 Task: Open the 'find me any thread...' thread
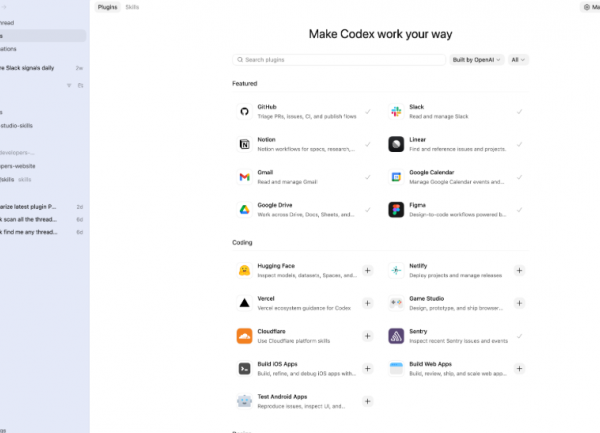[42, 232]
